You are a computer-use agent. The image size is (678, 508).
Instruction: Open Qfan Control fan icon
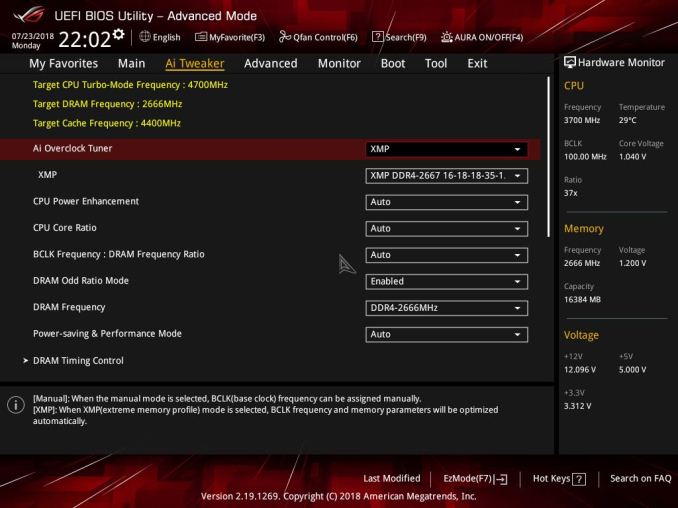[285, 37]
